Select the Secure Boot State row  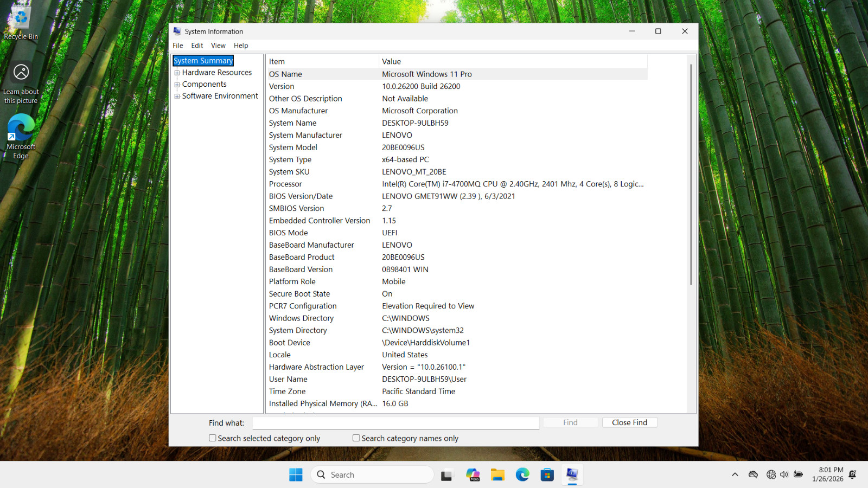pyautogui.click(x=457, y=294)
